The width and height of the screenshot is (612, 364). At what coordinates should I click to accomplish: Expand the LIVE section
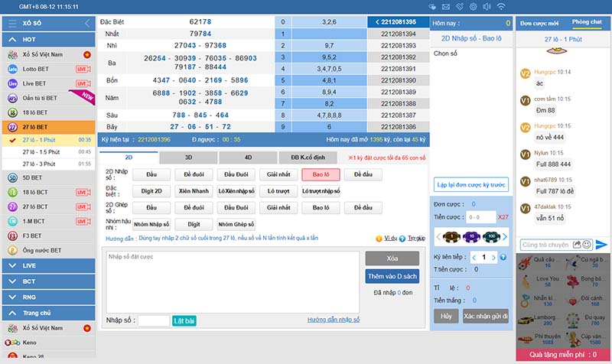pos(48,265)
